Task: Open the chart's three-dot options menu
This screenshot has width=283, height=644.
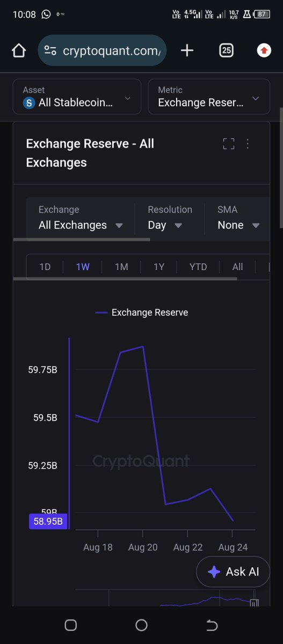Action: point(248,143)
